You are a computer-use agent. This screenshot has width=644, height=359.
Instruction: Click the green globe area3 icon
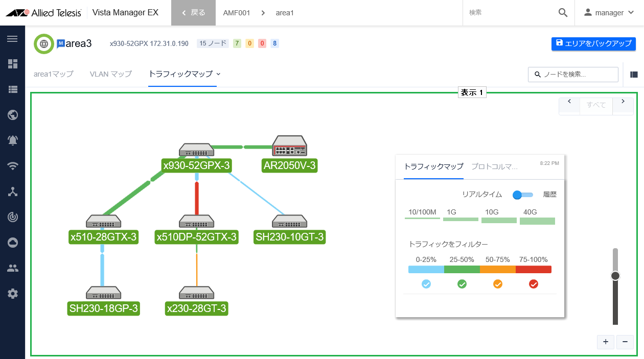pyautogui.click(x=44, y=44)
